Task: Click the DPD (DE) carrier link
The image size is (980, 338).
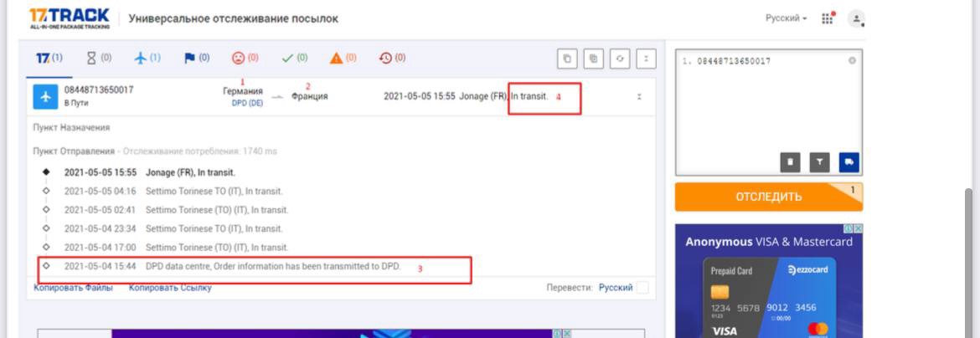Action: coord(247,103)
